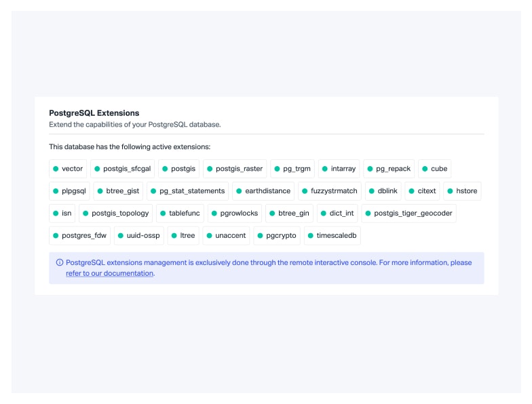Click the green dot next to timescaledb
Viewport: 532px width, 404px height.
(x=310, y=236)
